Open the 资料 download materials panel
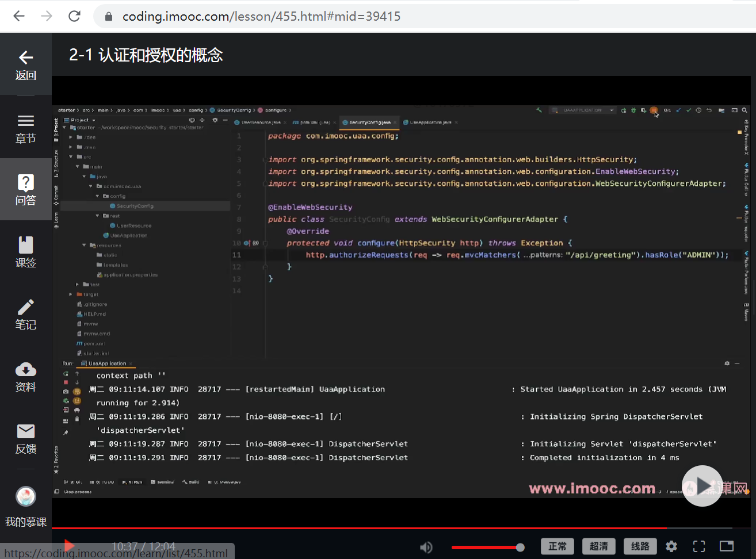756x559 pixels. pos(25,376)
